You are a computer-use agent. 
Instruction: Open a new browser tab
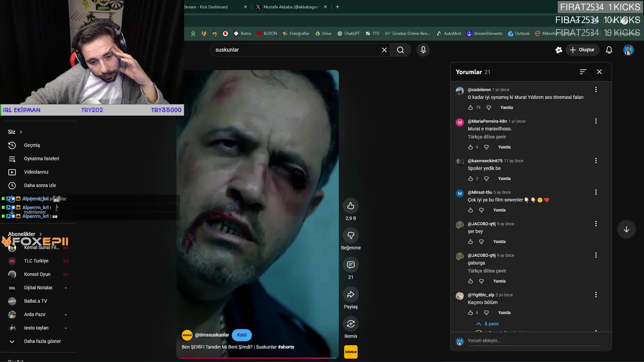(337, 7)
